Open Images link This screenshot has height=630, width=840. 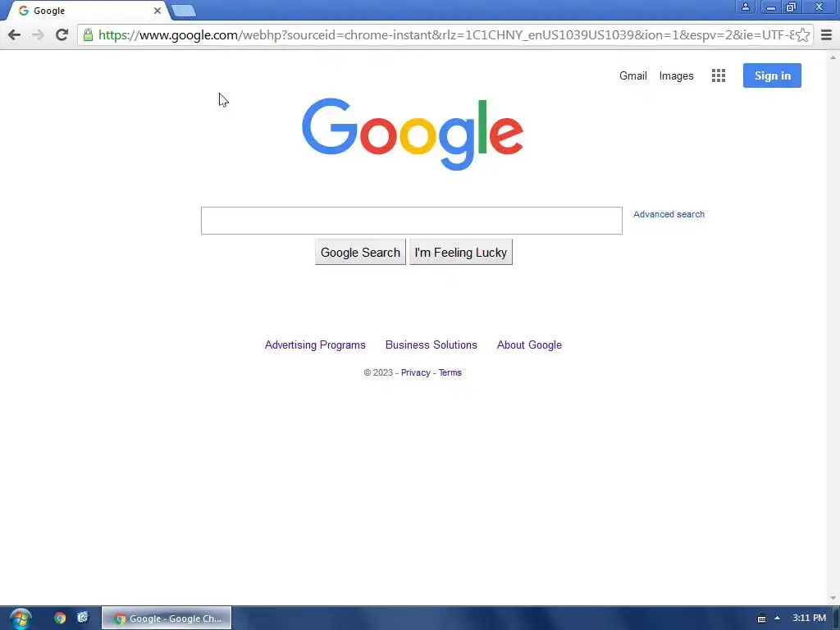pyautogui.click(x=676, y=76)
